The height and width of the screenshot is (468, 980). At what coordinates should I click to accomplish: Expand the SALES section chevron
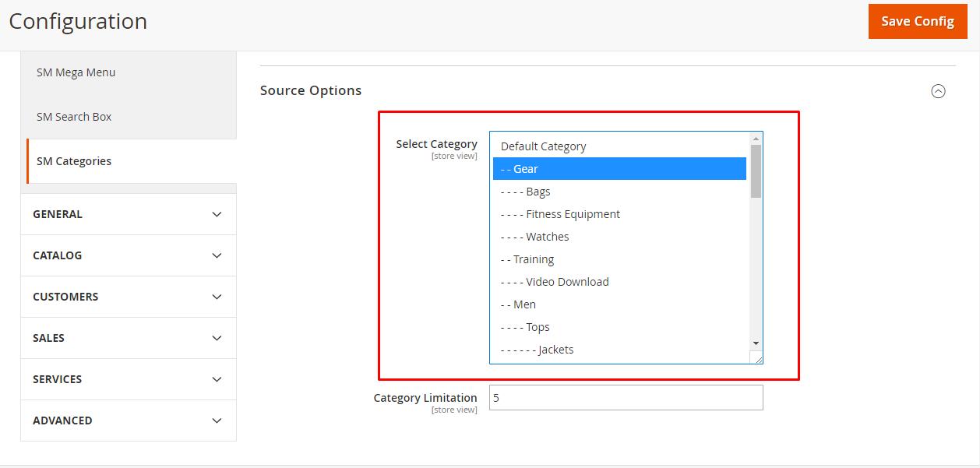point(217,338)
